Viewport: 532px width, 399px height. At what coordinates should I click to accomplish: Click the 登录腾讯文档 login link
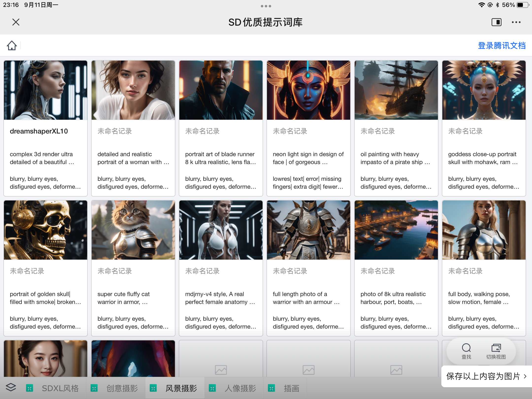tap(501, 46)
